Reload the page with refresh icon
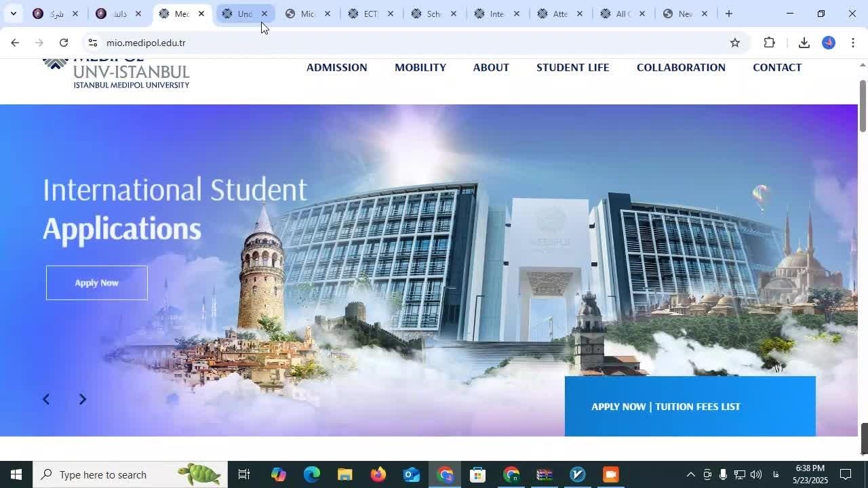This screenshot has height=488, width=868. coord(63,43)
